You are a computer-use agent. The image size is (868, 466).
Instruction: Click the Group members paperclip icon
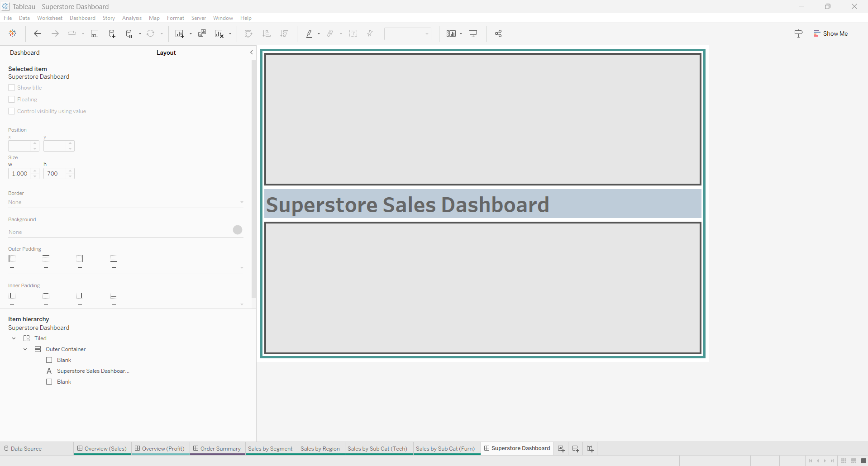click(x=331, y=33)
